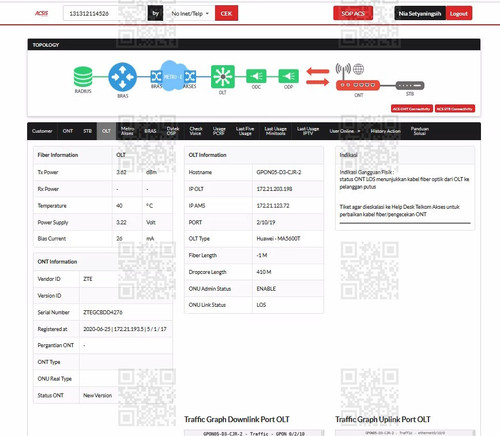This screenshot has width=500, height=436.
Task: Click the internet globe icon above ONT
Action: coord(358,69)
